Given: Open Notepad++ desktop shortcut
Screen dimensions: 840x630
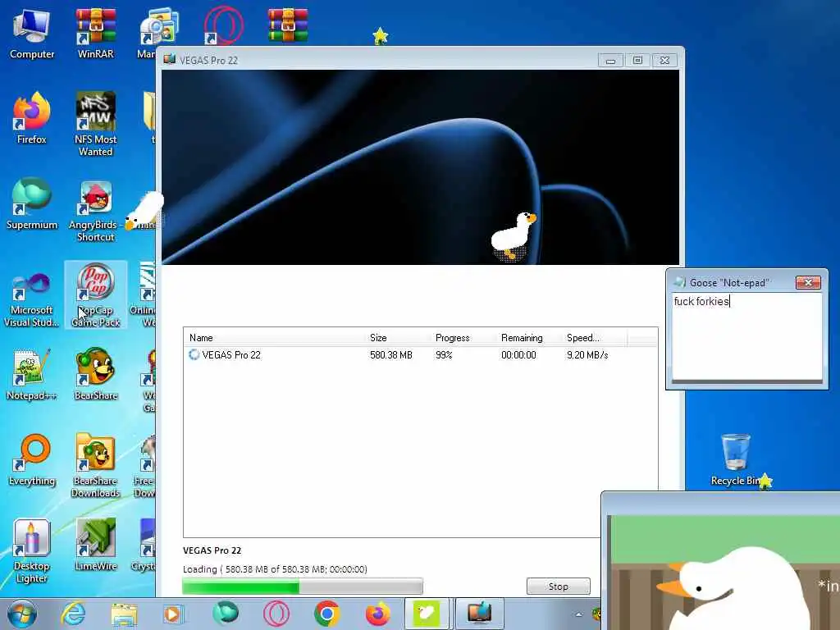Looking at the screenshot, I should (x=32, y=375).
